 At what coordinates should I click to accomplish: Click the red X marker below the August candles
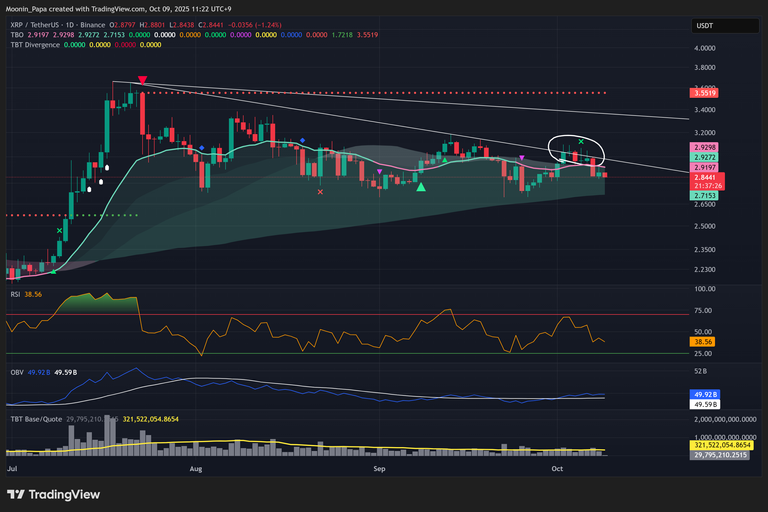(x=320, y=191)
